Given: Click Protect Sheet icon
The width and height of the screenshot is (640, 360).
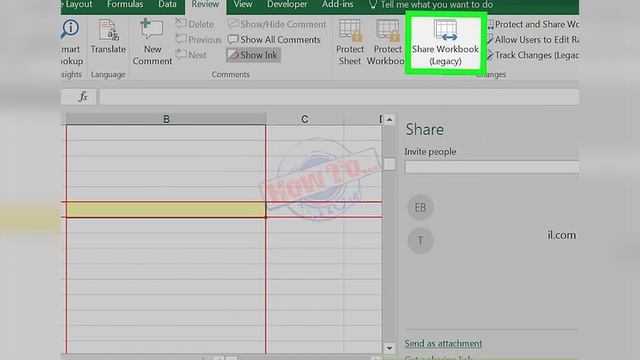Looking at the screenshot, I should click(350, 42).
